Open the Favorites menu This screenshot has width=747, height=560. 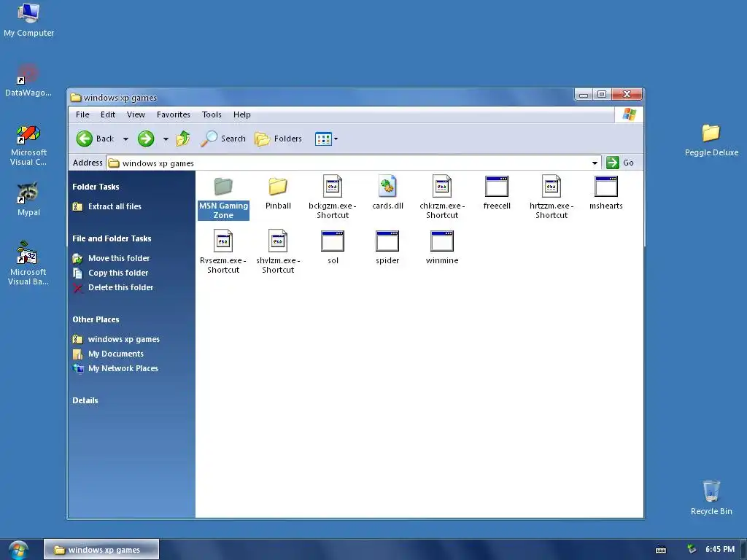174,114
